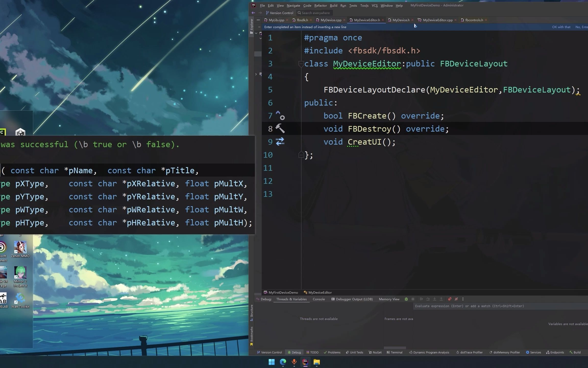Switch to the Console tab in the Debug panel
This screenshot has height=368, width=588.
click(318, 299)
